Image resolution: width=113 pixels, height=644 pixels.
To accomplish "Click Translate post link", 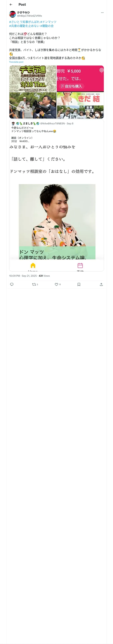I will [16, 62].
